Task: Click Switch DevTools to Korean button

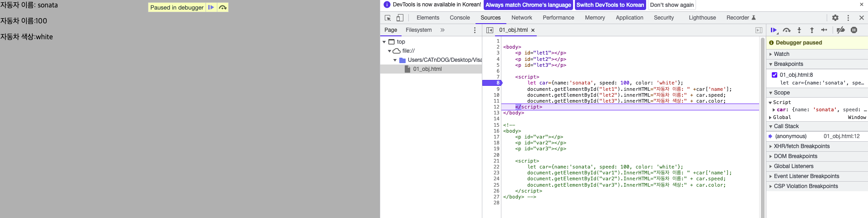Action: click(610, 5)
